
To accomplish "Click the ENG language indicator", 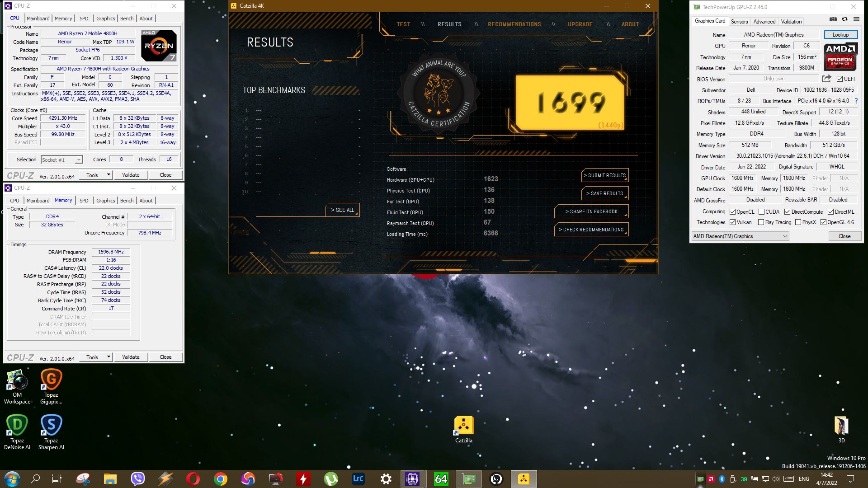I will point(804,479).
